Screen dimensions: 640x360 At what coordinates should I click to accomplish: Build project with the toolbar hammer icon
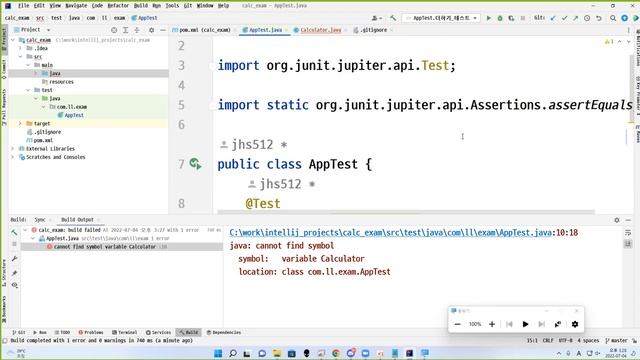393,18
